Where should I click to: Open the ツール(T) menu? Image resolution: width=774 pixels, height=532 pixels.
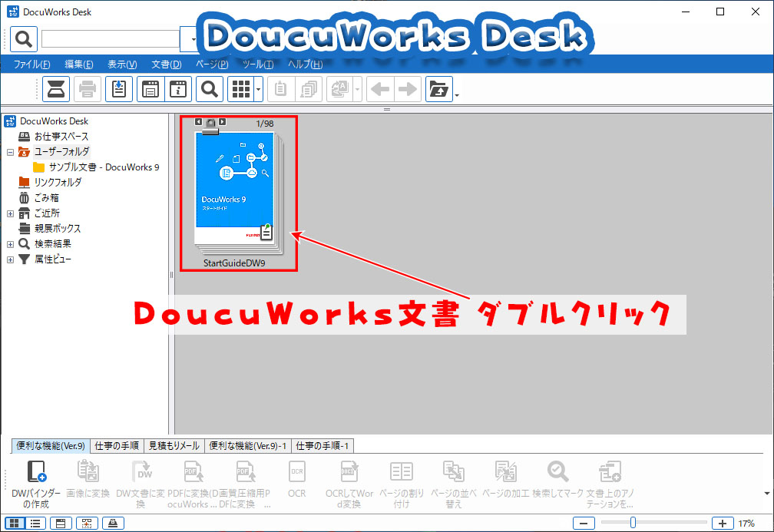pyautogui.click(x=258, y=64)
